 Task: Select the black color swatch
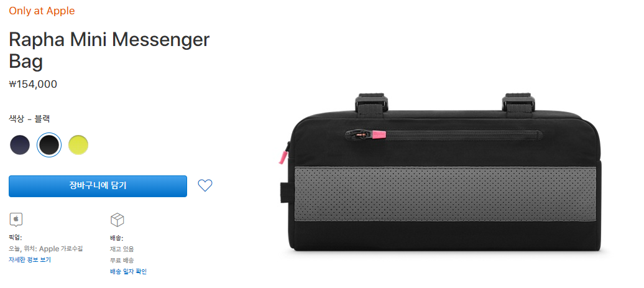tap(49, 145)
